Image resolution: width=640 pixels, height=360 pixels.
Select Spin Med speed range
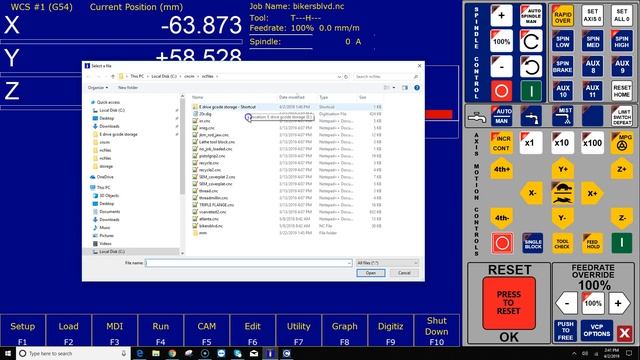592,41
